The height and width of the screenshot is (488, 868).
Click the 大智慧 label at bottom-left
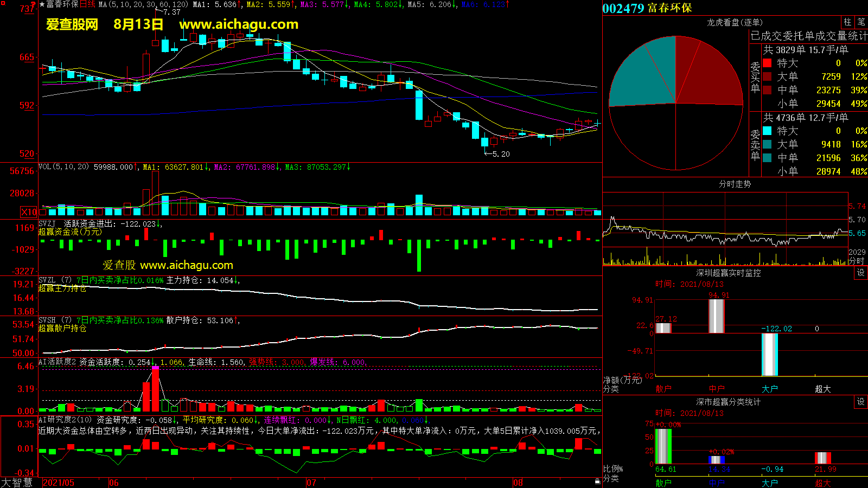click(x=17, y=482)
